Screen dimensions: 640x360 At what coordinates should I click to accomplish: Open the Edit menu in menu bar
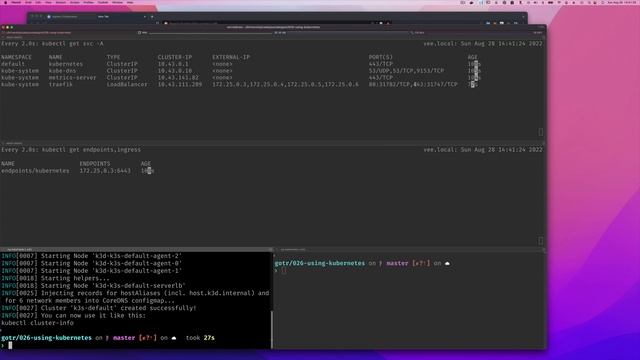point(38,2)
